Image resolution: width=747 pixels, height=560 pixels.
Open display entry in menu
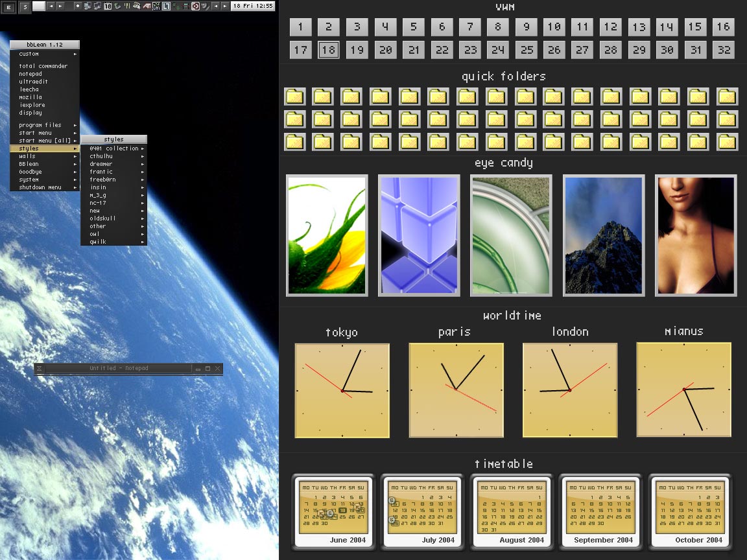pyautogui.click(x=45, y=113)
